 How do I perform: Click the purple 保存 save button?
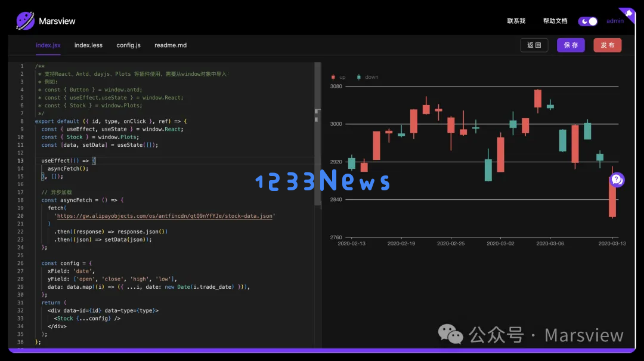571,45
